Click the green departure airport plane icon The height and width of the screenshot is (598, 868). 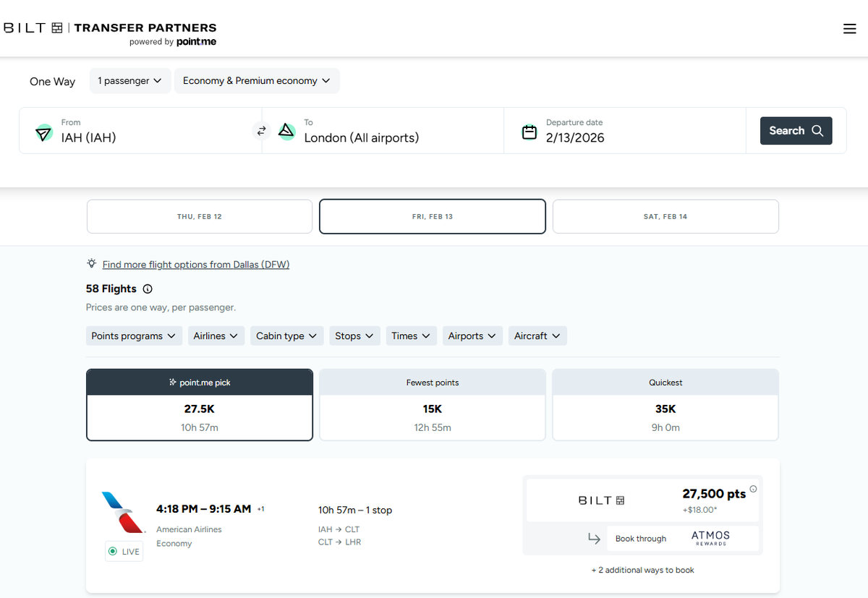pos(43,132)
